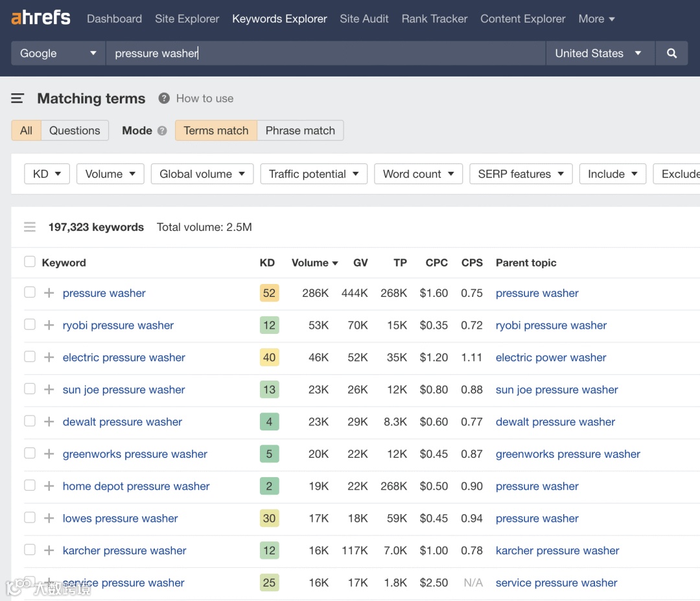Click KD badge 4 for dewalt pressure washer
Screen dimensions: 700x601
tap(269, 421)
